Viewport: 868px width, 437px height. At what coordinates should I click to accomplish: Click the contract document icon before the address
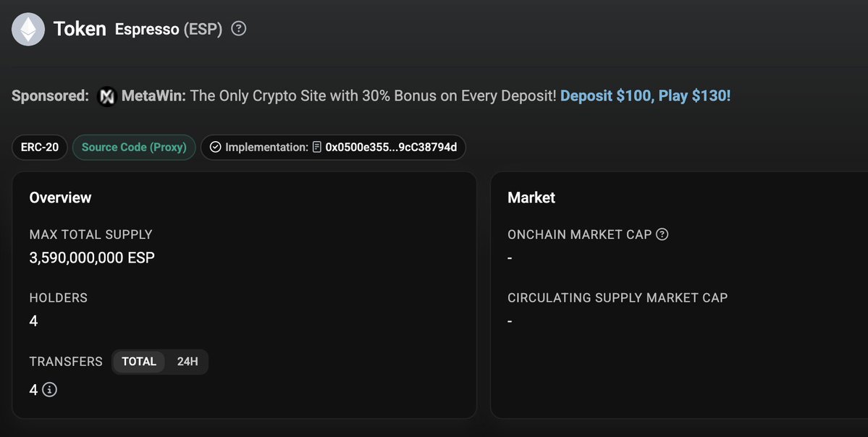pos(317,148)
